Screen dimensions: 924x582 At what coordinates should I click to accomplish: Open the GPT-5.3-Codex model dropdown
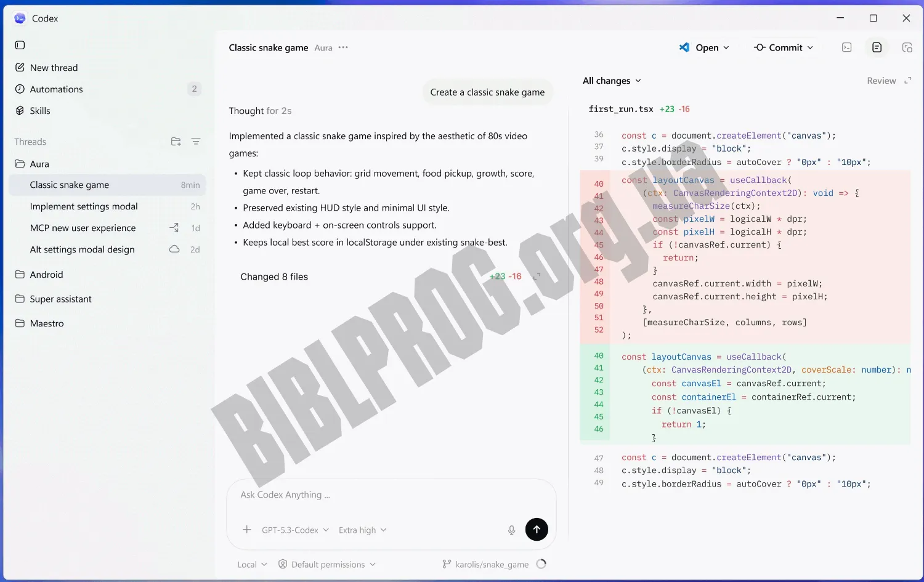295,530
